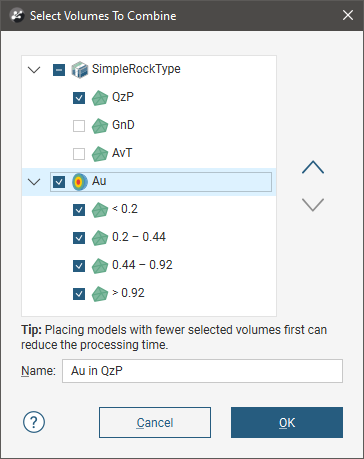Click the Cancel button
364x459 pixels.
pos(155,422)
